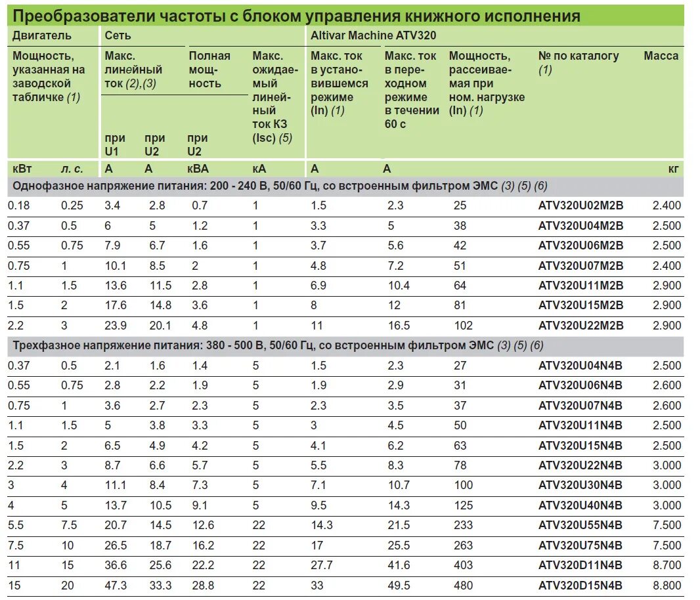Select line current value 20.7
This screenshot has height=600, width=700.
click(116, 525)
